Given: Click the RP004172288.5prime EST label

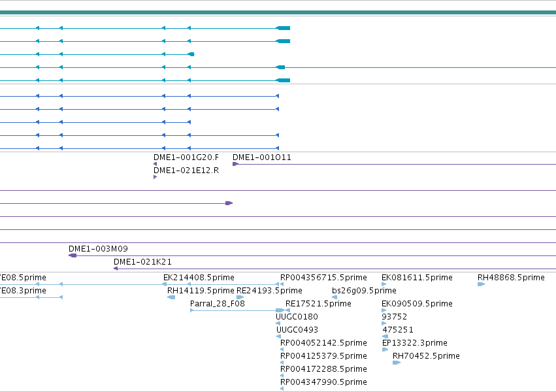Looking at the screenshot, I should (x=323, y=369).
